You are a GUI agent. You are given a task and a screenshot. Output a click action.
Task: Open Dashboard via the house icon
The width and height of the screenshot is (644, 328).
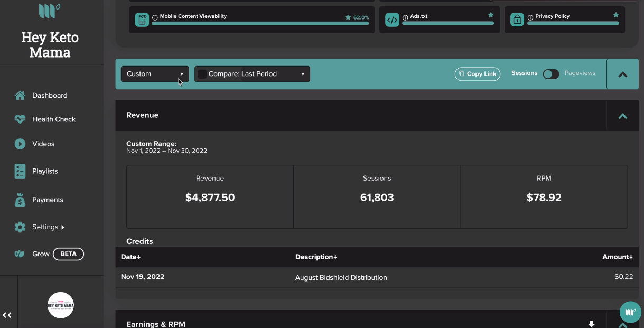pos(20,96)
